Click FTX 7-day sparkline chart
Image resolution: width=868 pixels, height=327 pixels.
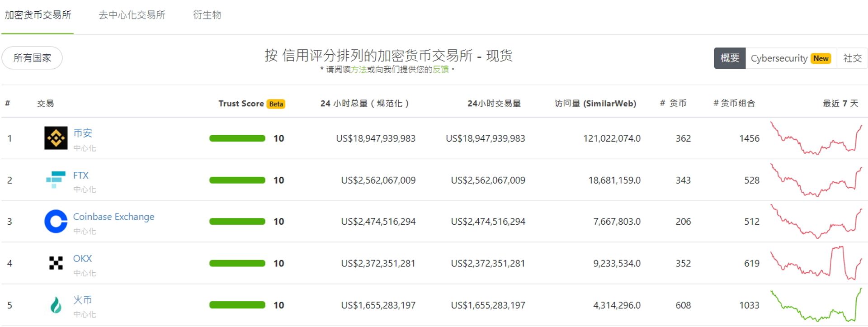point(816,180)
